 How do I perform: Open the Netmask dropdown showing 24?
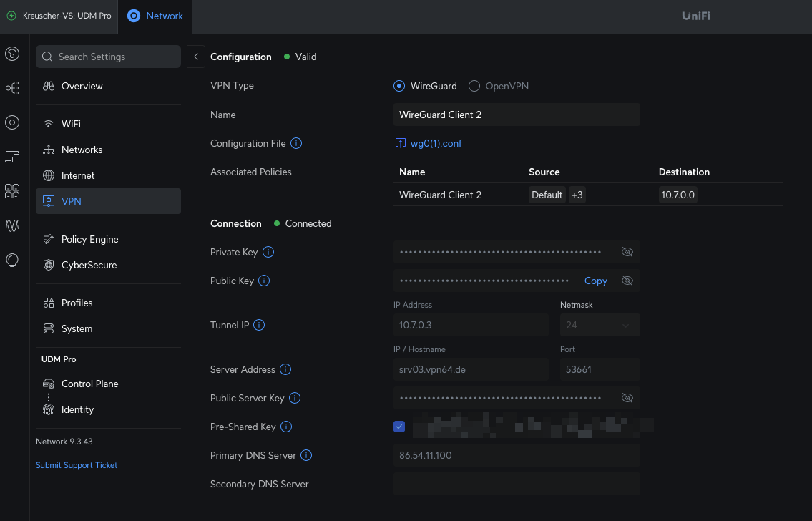600,325
